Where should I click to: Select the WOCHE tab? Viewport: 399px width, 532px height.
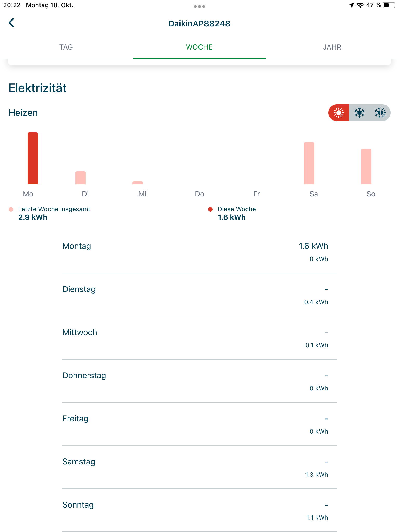[x=199, y=47]
